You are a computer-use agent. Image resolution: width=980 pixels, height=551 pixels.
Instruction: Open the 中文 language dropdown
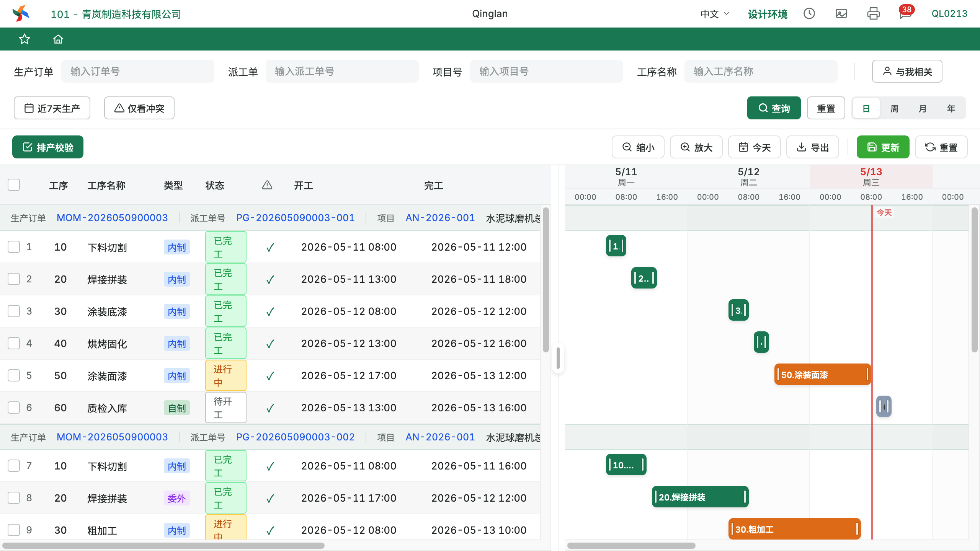pos(715,14)
